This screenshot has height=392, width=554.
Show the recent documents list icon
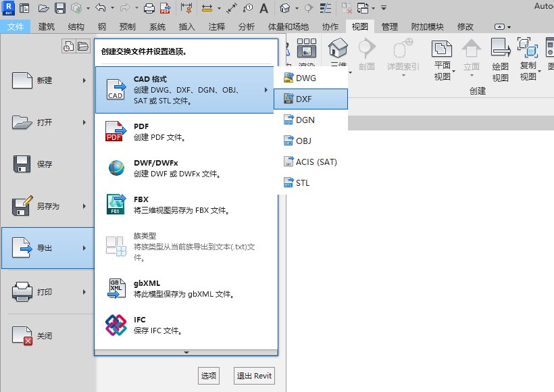click(x=68, y=46)
